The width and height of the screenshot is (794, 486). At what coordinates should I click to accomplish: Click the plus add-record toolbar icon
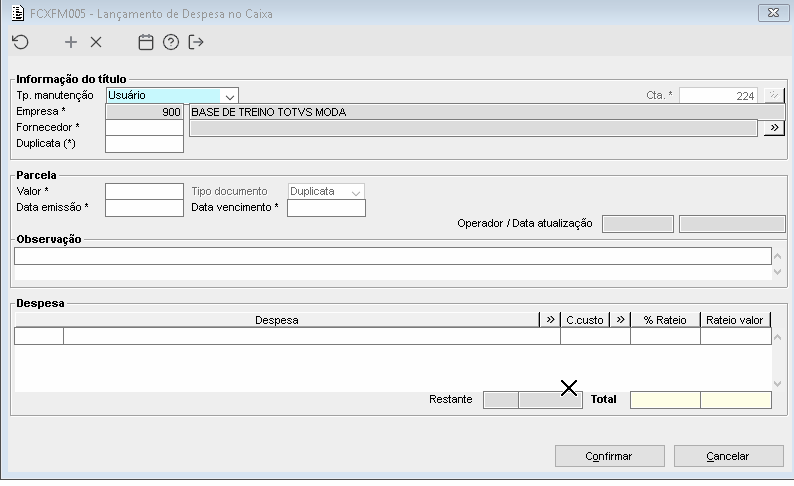tap(71, 42)
